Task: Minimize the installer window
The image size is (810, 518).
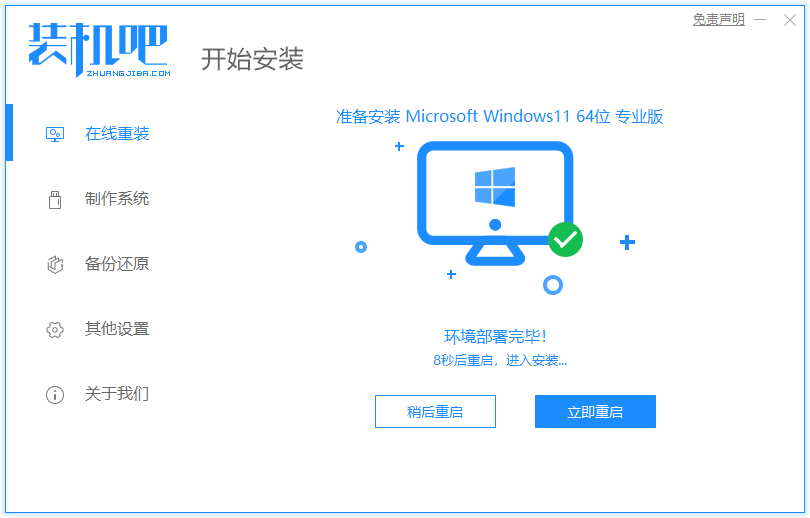Action: (x=760, y=20)
